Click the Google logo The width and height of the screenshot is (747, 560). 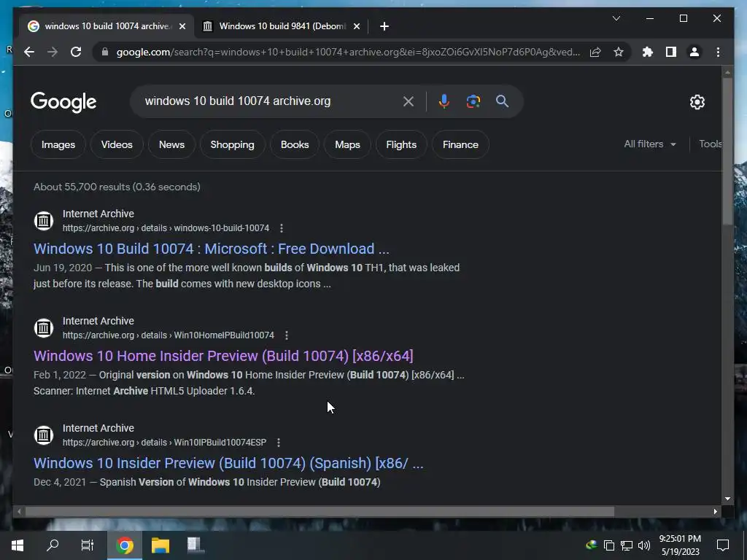63,102
